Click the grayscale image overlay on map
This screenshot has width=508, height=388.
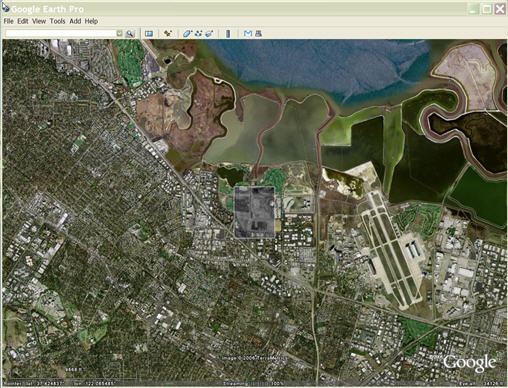(255, 212)
